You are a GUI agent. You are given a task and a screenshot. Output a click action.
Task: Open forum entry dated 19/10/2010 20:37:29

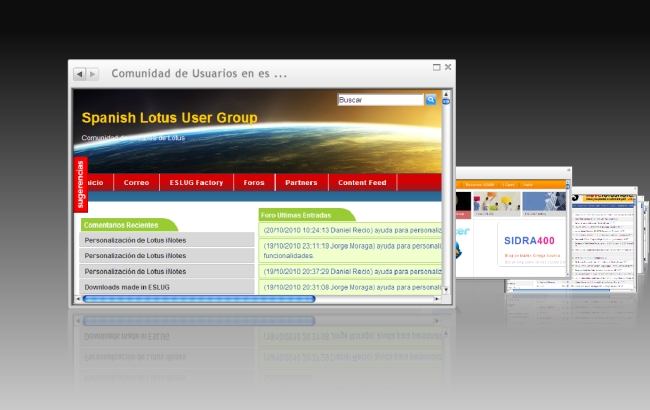(350, 272)
